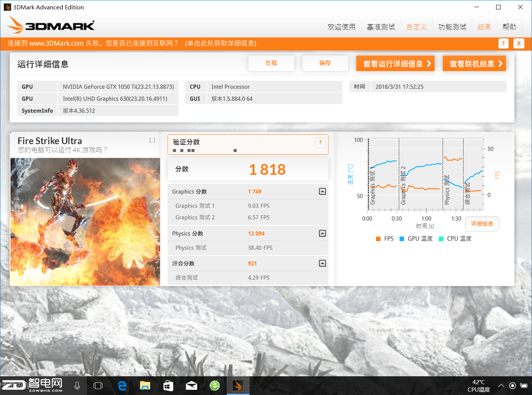Open the Mail app from taskbar
This screenshot has height=395, width=532.
pos(192,386)
